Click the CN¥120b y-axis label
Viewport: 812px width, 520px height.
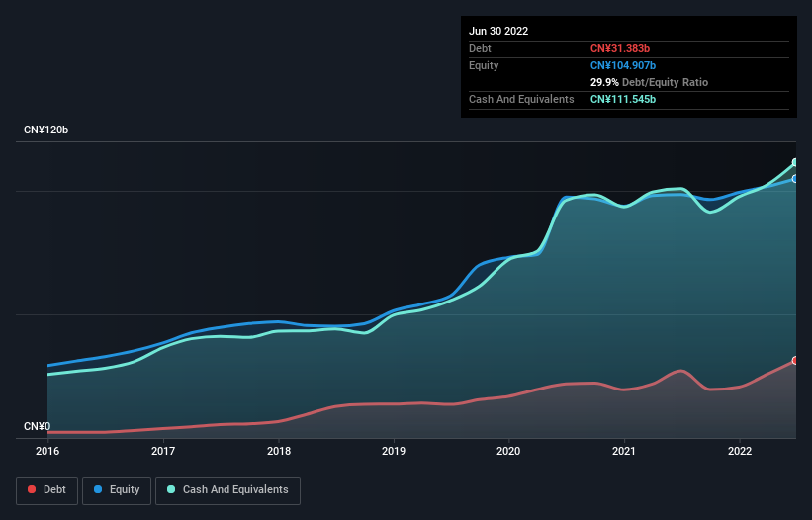click(46, 130)
